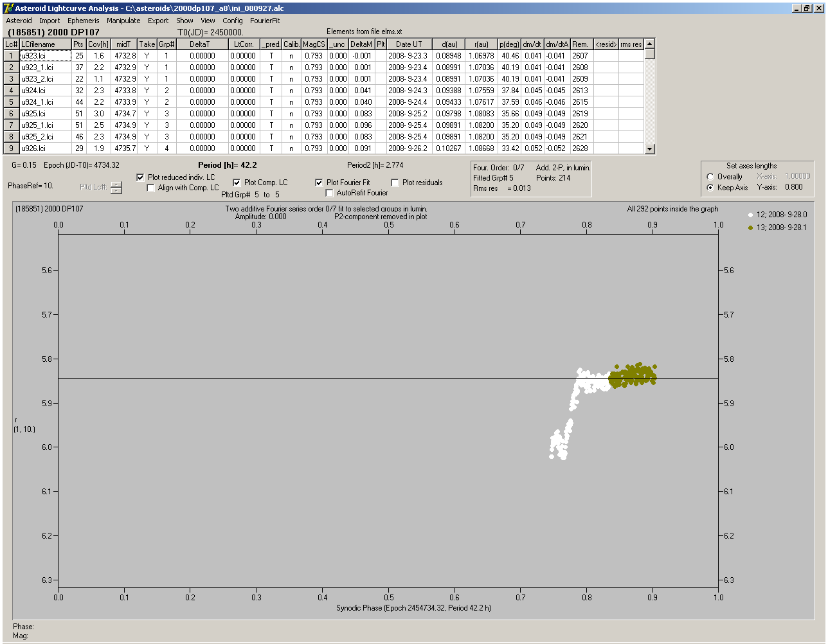
Task: Click the DeltaT column header
Action: tap(202, 44)
